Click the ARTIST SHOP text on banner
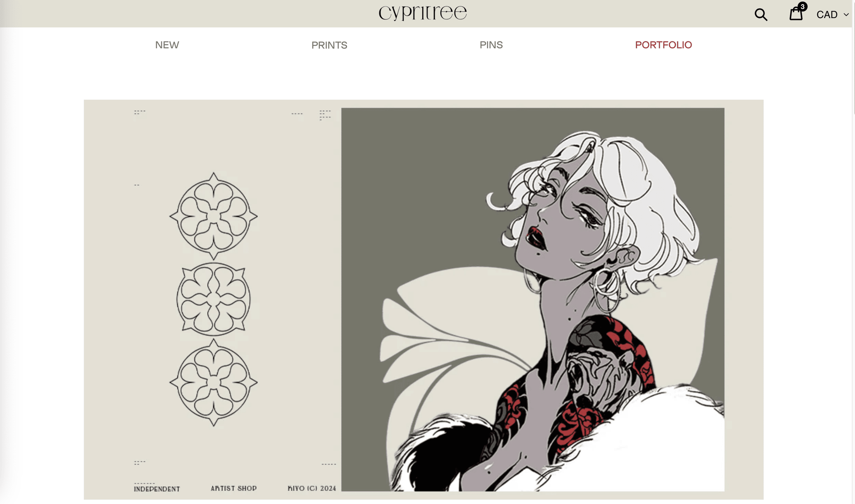The width and height of the screenshot is (855, 504). tap(234, 488)
